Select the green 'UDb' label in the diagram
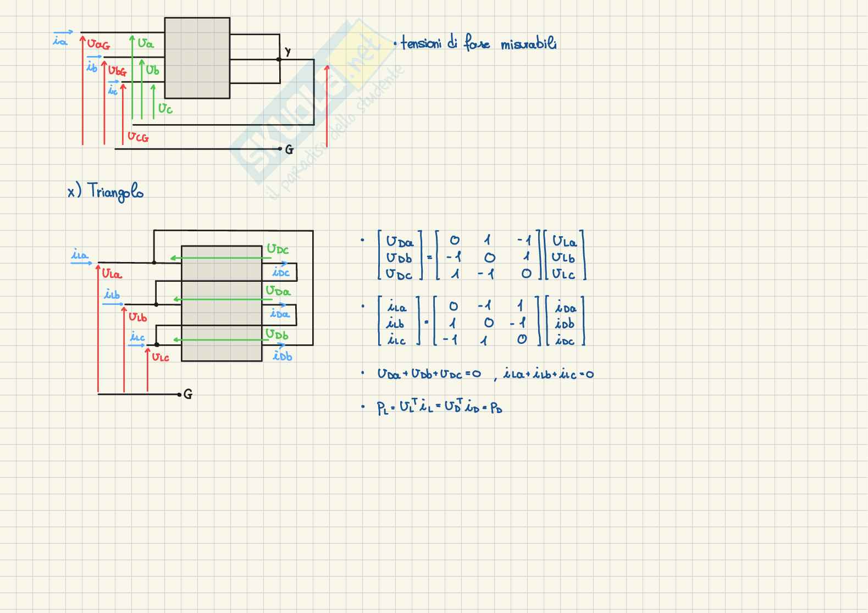The image size is (868, 613). 277,333
